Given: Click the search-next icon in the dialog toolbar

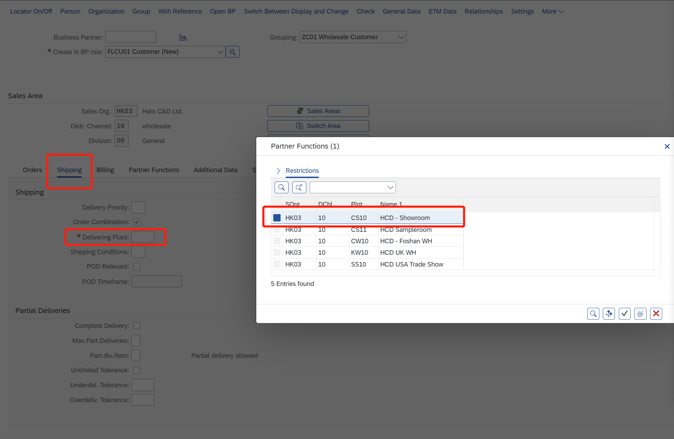Looking at the screenshot, I should [299, 187].
